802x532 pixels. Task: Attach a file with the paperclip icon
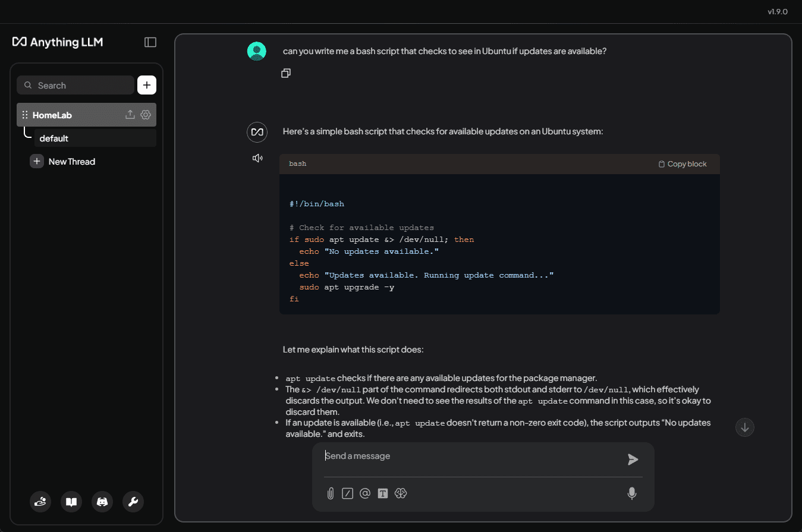[x=331, y=493]
